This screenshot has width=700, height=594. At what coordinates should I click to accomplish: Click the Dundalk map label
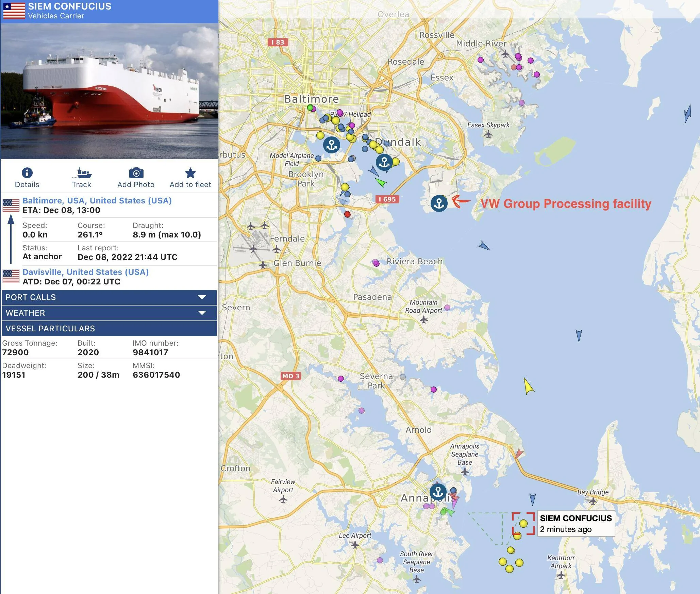click(398, 142)
